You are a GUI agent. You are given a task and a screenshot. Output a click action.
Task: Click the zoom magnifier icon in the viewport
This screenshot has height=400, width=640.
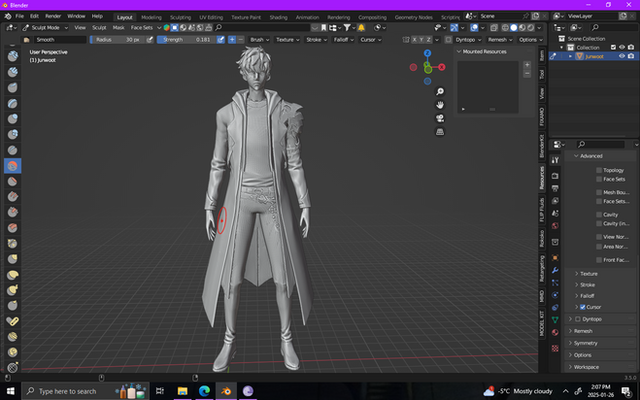[440, 90]
